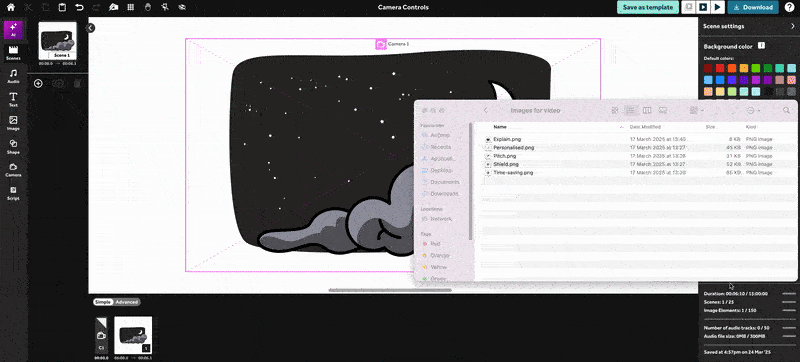Pick the orange default color swatch
800x362 pixels.
point(732,68)
